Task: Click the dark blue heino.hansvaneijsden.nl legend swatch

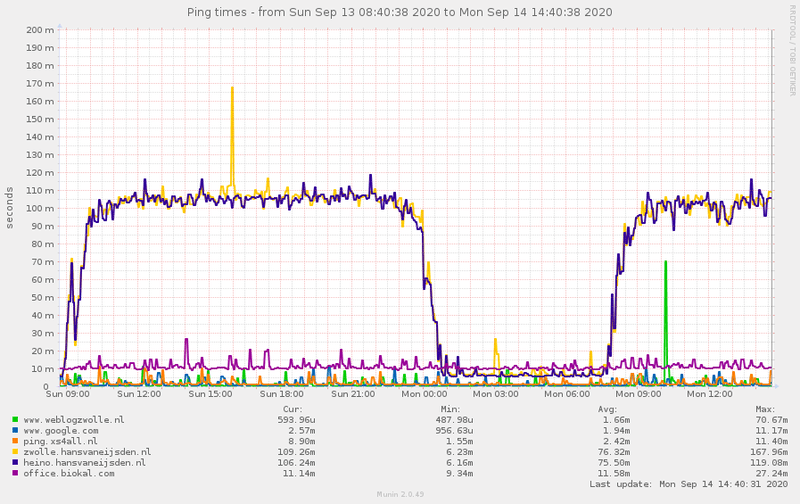Action: pyautogui.click(x=15, y=462)
